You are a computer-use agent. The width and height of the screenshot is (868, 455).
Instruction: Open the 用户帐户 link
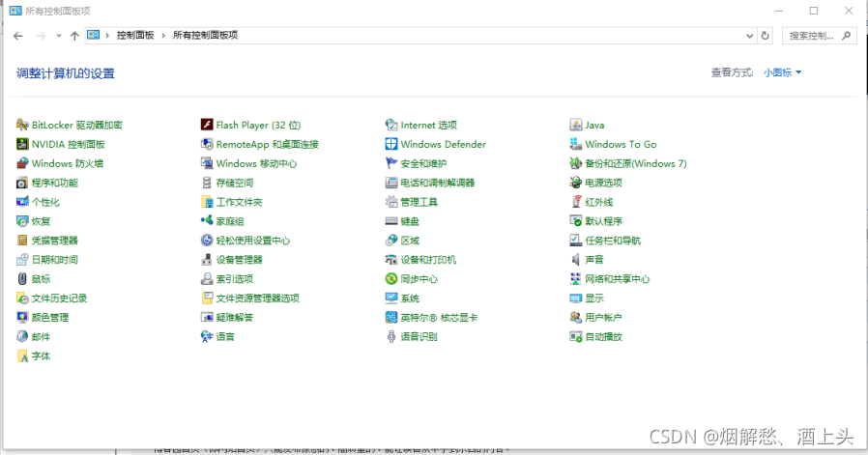point(603,317)
